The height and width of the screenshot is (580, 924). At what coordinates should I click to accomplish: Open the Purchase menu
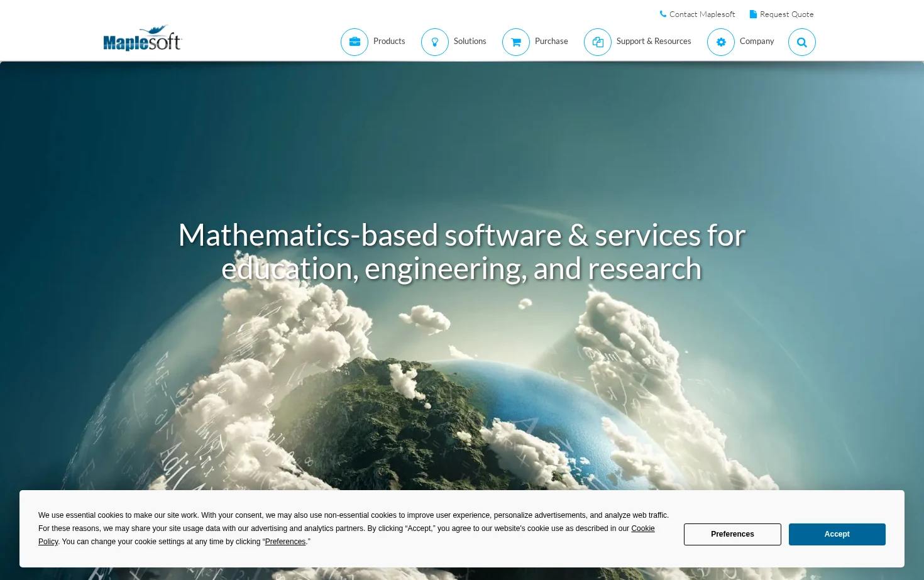(x=551, y=41)
